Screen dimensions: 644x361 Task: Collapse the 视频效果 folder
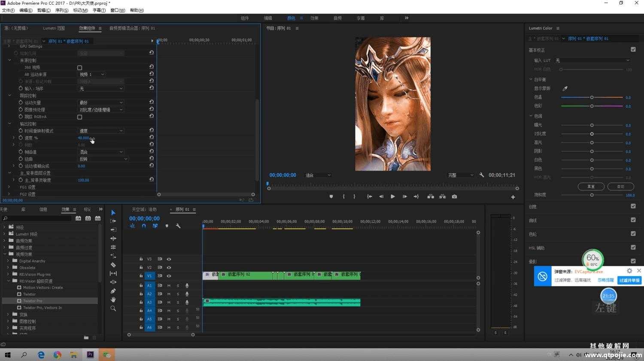pos(5,254)
